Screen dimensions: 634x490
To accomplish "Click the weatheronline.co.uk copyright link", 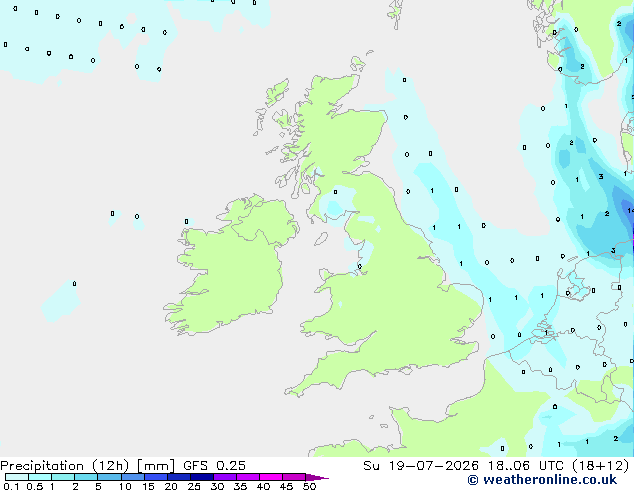I will (x=542, y=480).
